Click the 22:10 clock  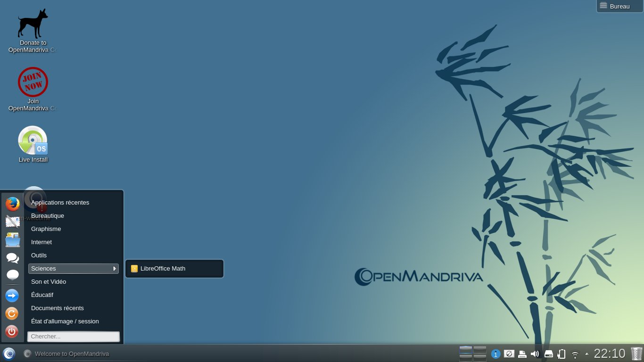(610, 354)
